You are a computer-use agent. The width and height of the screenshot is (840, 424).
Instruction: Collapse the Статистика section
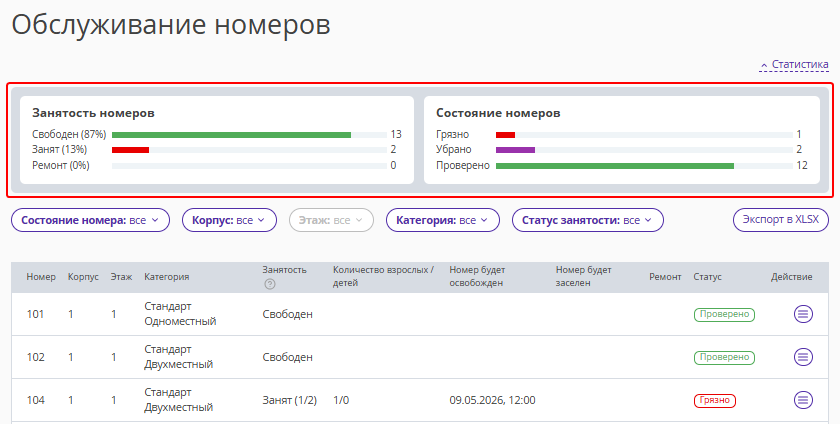(x=794, y=64)
